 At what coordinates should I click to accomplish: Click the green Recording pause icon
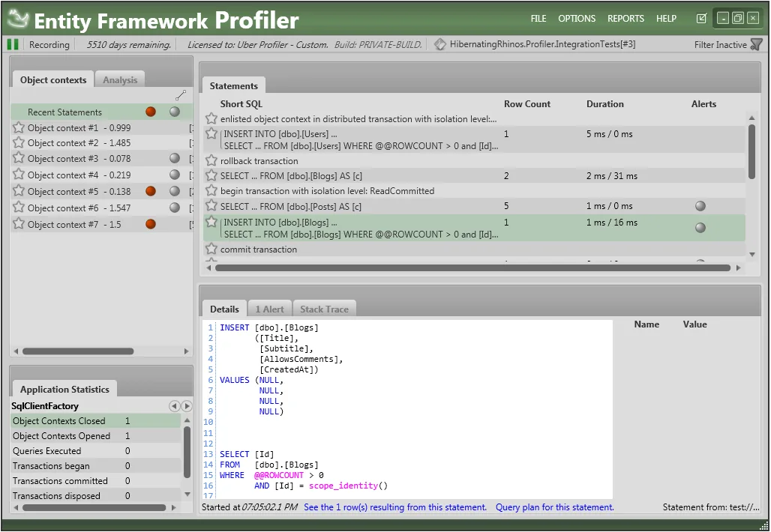tap(13, 44)
